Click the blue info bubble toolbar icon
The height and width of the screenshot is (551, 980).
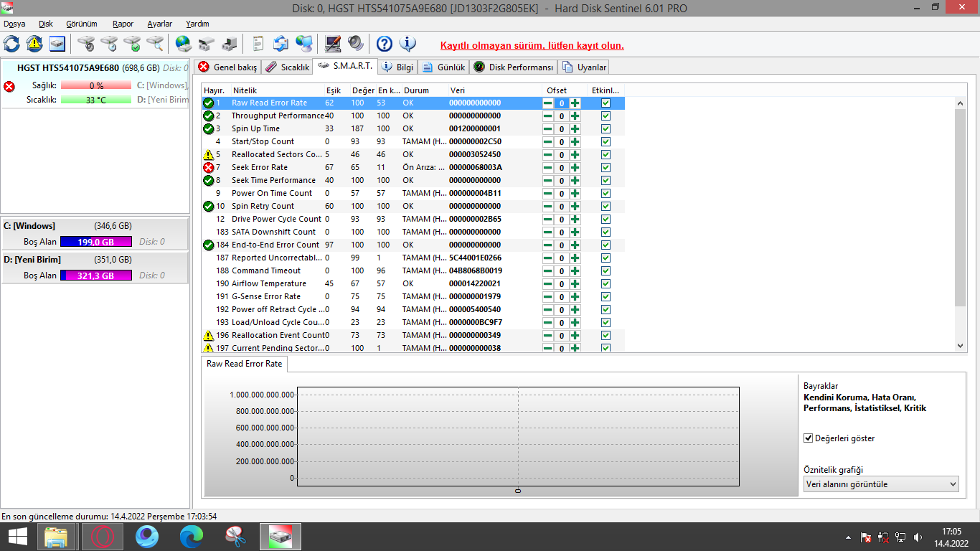tap(407, 44)
